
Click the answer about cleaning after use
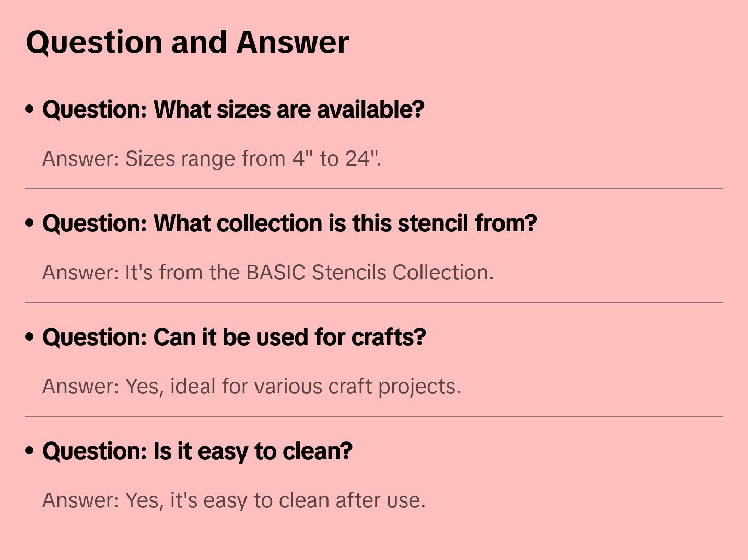point(233,500)
